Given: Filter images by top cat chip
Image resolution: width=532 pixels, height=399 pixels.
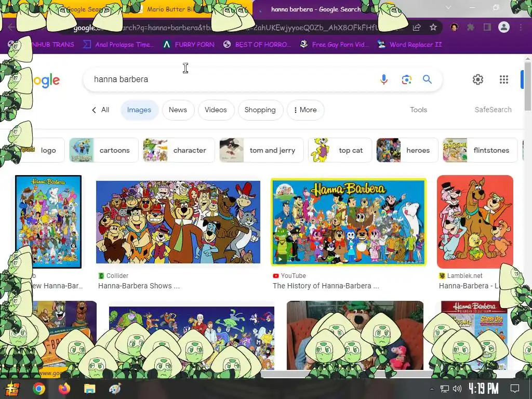Looking at the screenshot, I should coord(340,150).
